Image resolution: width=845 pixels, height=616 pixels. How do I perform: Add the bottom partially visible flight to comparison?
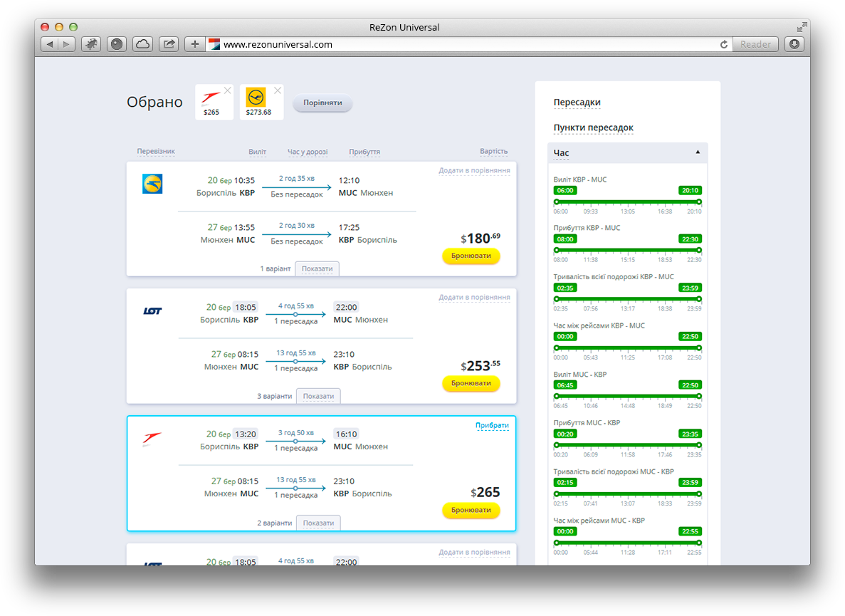pos(474,553)
